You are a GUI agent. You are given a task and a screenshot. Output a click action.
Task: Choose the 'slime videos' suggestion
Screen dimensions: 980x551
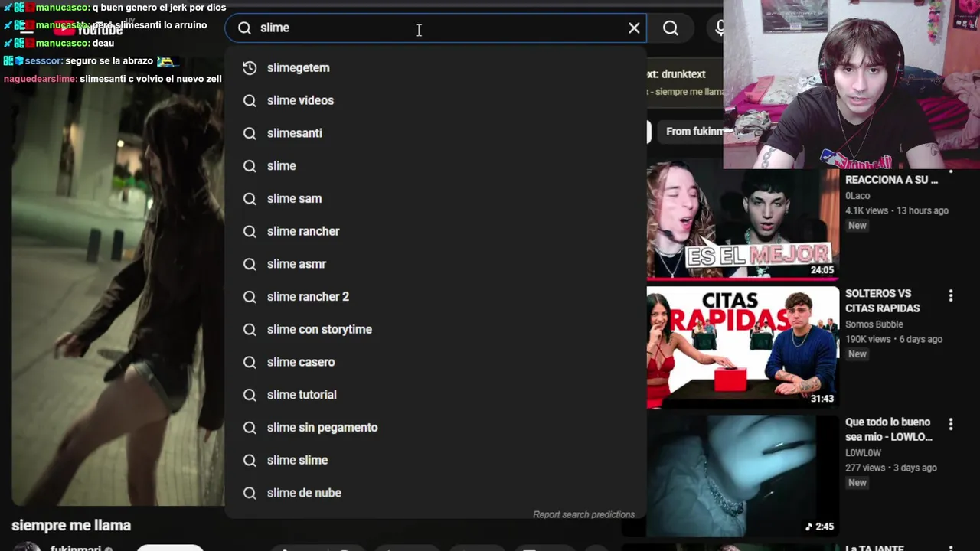click(436, 101)
